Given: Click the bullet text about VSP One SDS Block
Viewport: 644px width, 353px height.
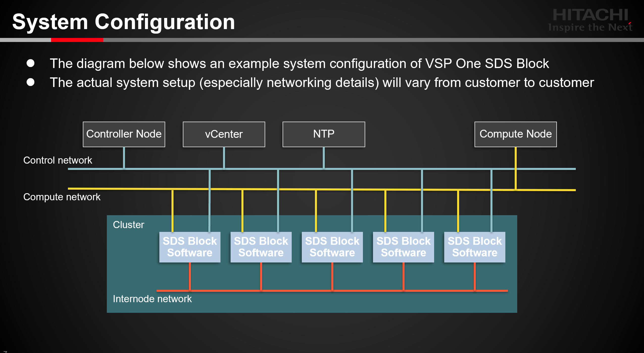Looking at the screenshot, I should click(x=299, y=63).
